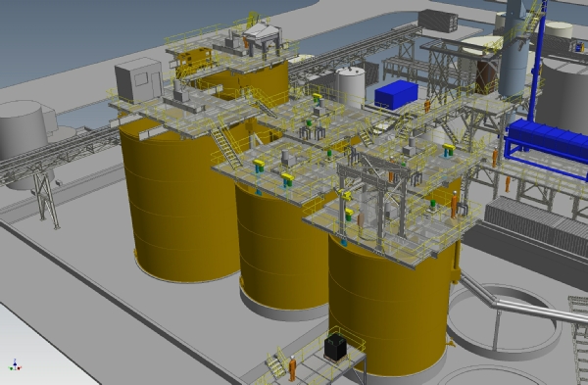Image resolution: width=588 pixels, height=385 pixels.
Task: Select the blue shipping container box
Action: (396, 94)
